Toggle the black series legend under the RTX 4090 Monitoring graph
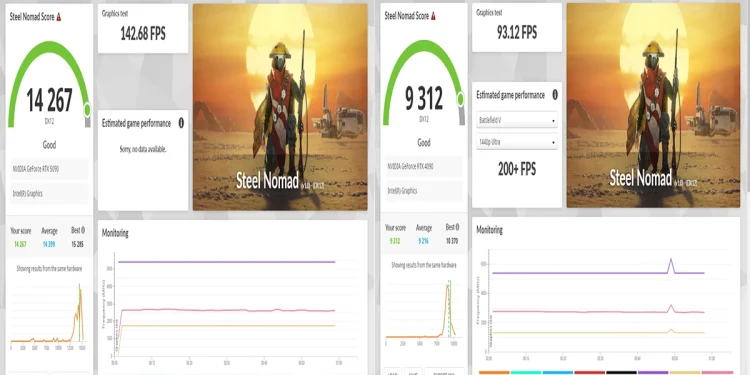The image size is (750, 375). (x=621, y=373)
